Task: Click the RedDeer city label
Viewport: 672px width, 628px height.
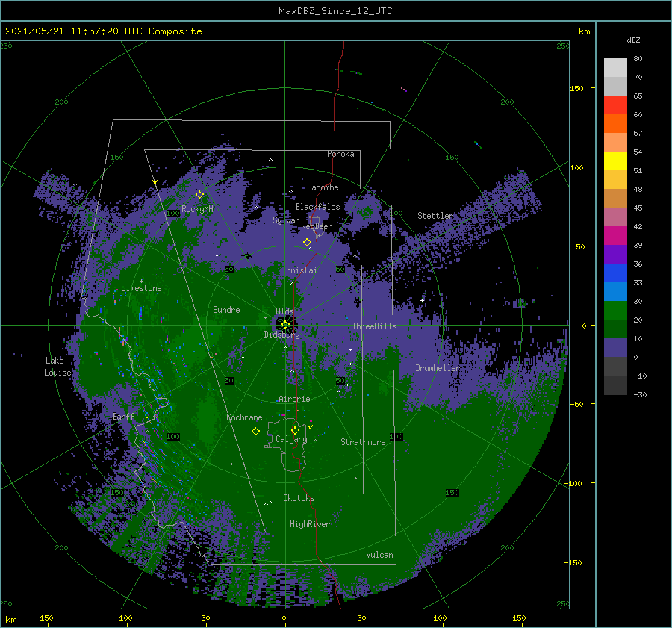Action: [317, 226]
